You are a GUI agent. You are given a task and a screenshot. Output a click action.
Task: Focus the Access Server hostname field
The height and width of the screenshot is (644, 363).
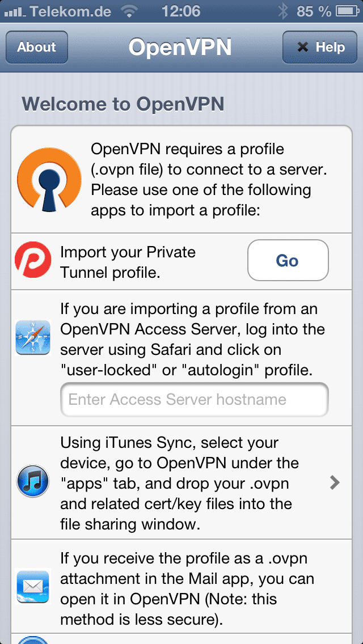pyautogui.click(x=195, y=400)
